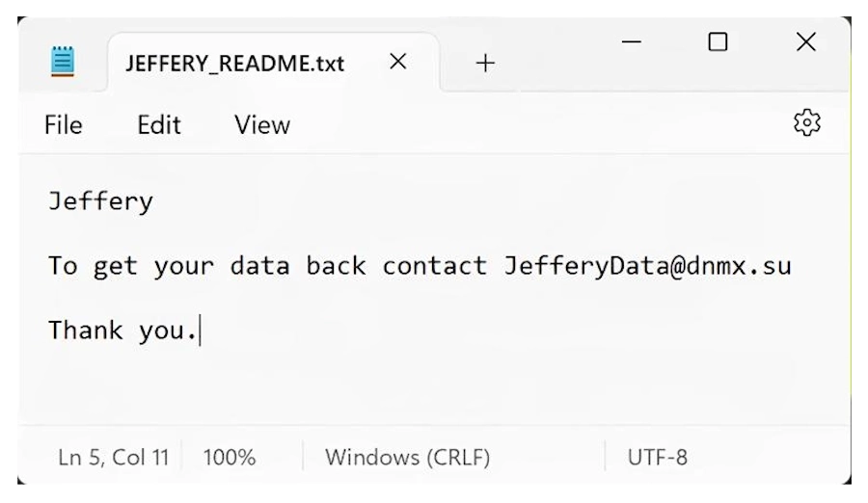Viewport: 868px width, 503px height.
Task: Click the Ln 5, Col 11 indicator
Action: point(113,457)
